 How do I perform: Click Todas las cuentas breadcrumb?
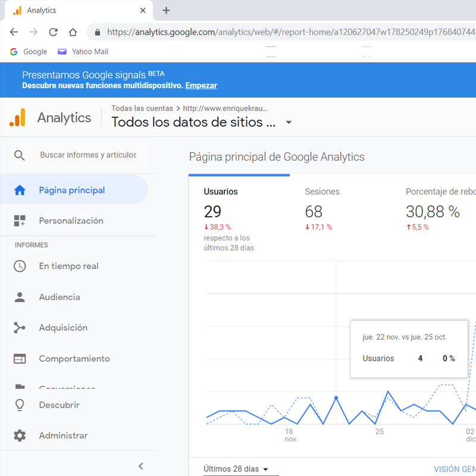pos(142,108)
